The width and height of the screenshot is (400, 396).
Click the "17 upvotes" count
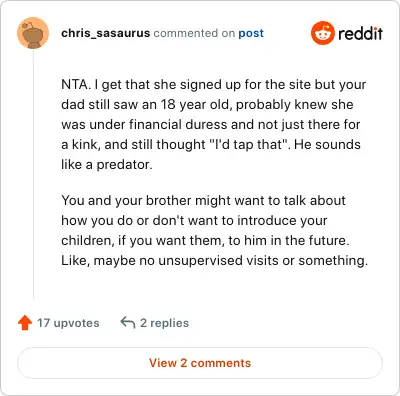pos(68,323)
